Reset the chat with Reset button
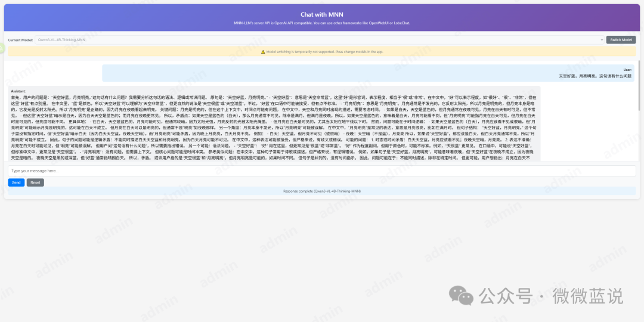The width and height of the screenshot is (644, 322). 35,183
